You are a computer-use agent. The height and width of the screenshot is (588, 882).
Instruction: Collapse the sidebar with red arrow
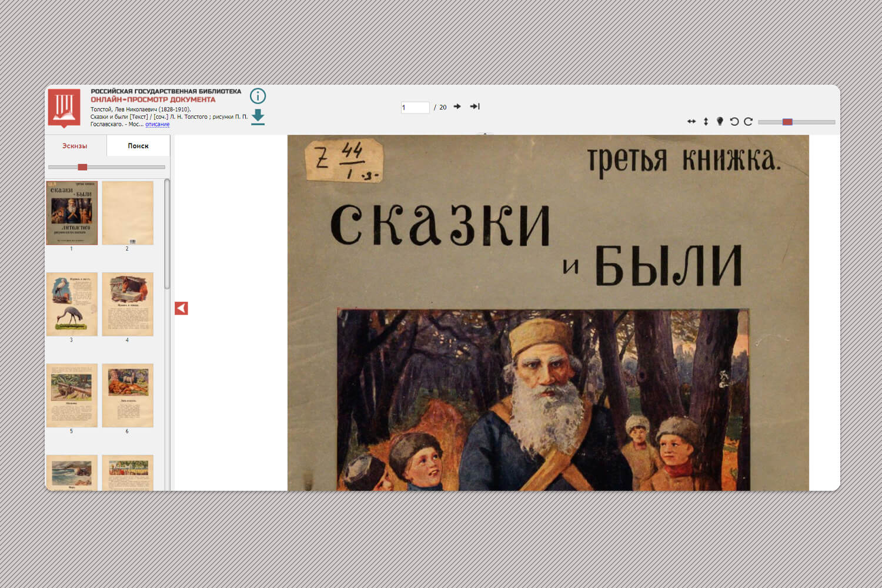click(181, 308)
